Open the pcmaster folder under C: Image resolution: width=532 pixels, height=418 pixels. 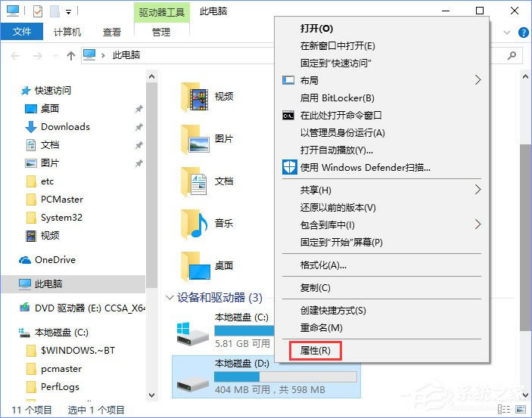coord(61,369)
